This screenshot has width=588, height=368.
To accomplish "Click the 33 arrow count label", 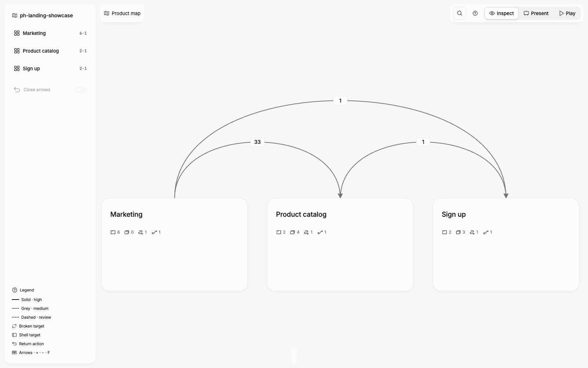I will click(257, 142).
